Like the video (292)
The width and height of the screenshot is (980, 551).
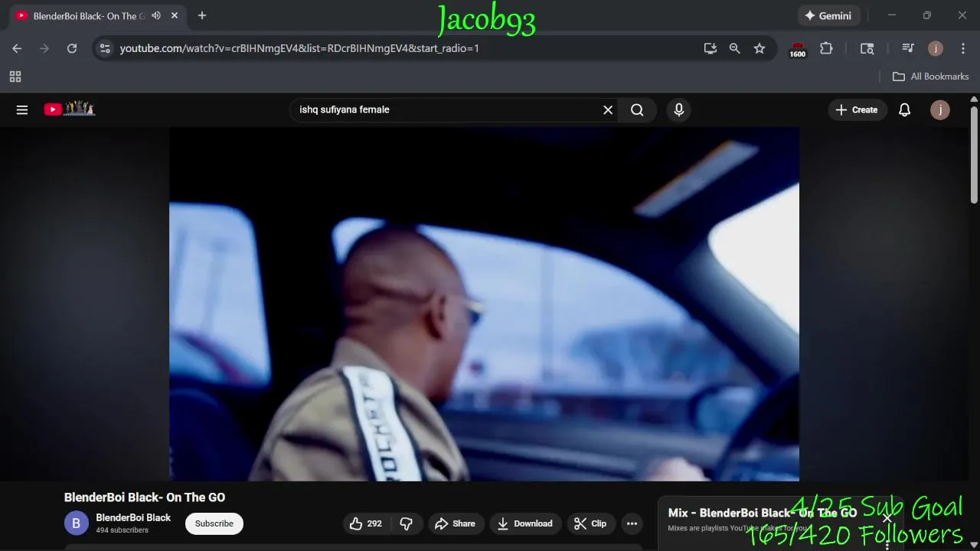click(366, 523)
